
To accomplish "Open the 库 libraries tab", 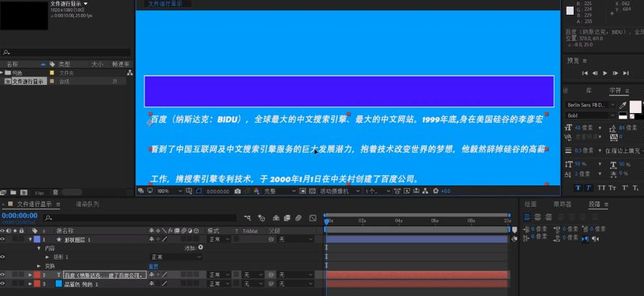I will (x=589, y=91).
